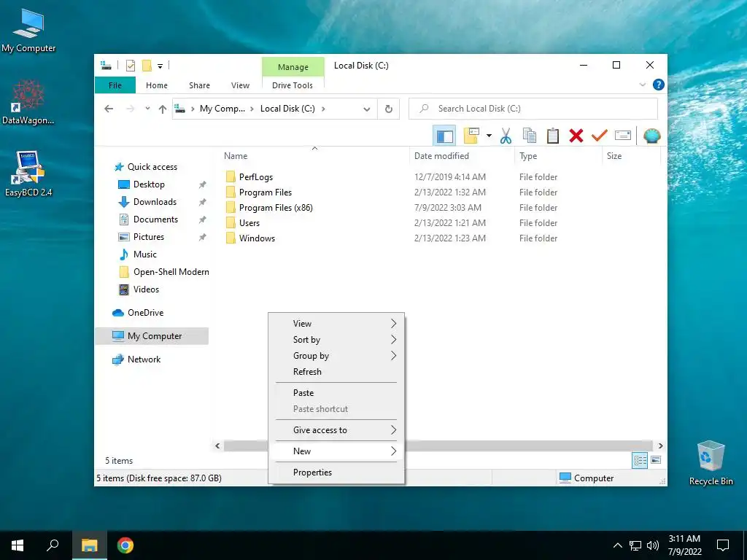Click the New Folder quick access icon in title bar
The width and height of the screenshot is (747, 560).
(147, 66)
